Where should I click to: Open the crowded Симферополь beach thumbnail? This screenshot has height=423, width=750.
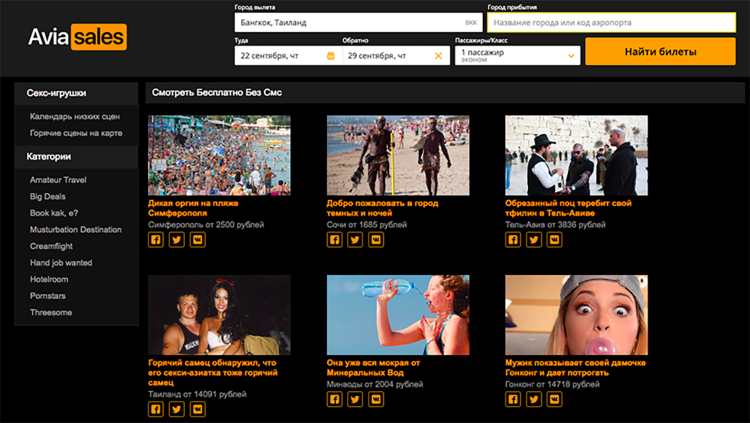(219, 155)
